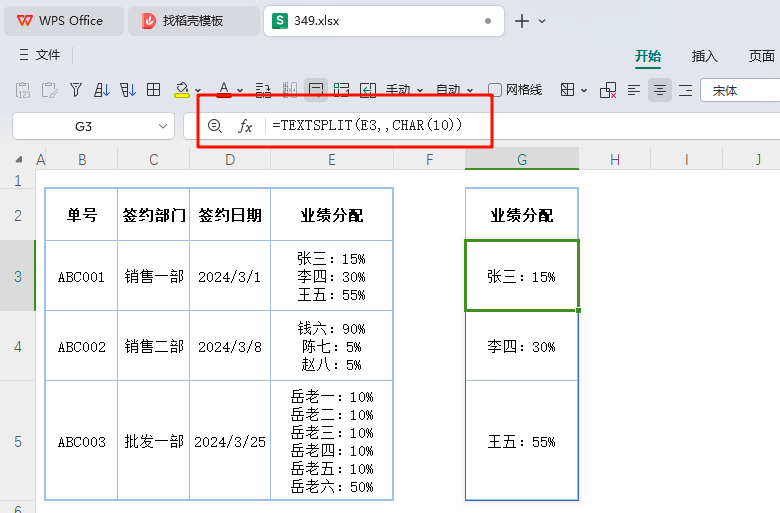The image size is (780, 513).
Task: Click the borders grid icon
Action: pyautogui.click(x=567, y=90)
